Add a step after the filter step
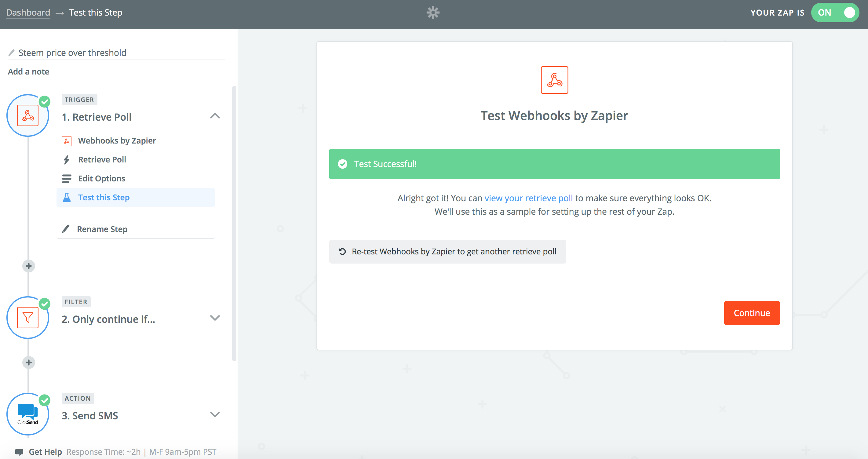868x459 pixels. pos(29,362)
